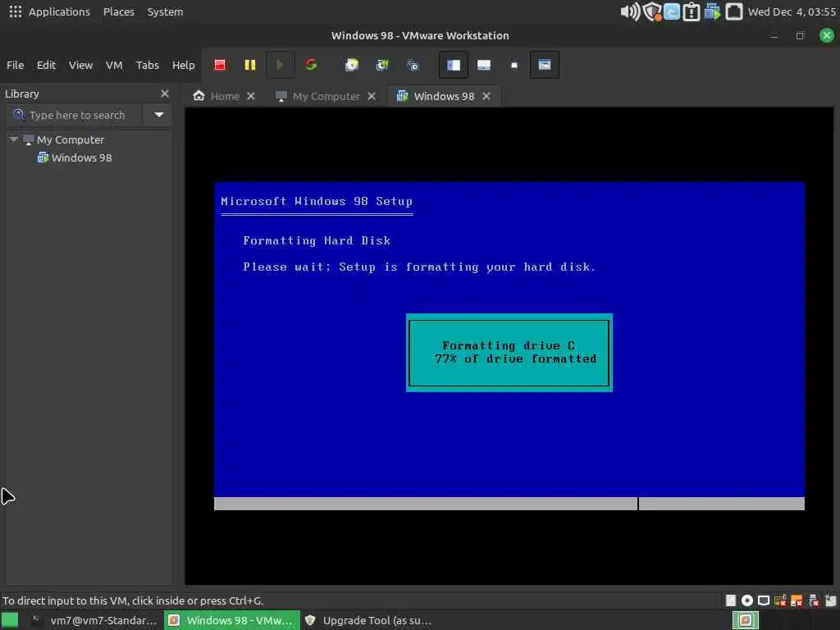Take a snapshot of the virtual machine
This screenshot has height=630, width=840.
pyautogui.click(x=351, y=65)
